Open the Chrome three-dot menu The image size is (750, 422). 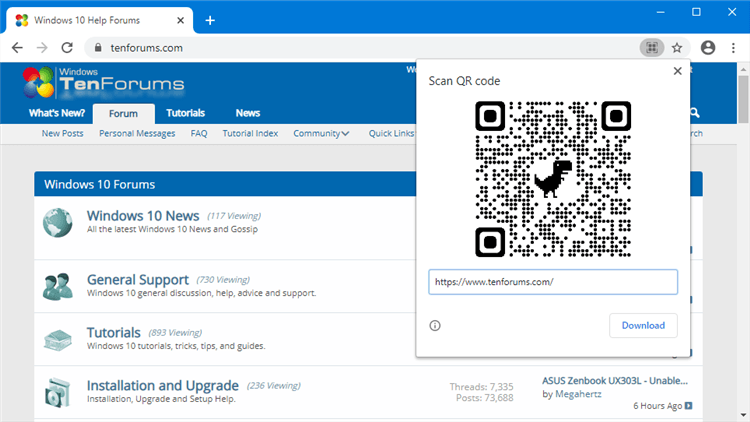point(733,47)
